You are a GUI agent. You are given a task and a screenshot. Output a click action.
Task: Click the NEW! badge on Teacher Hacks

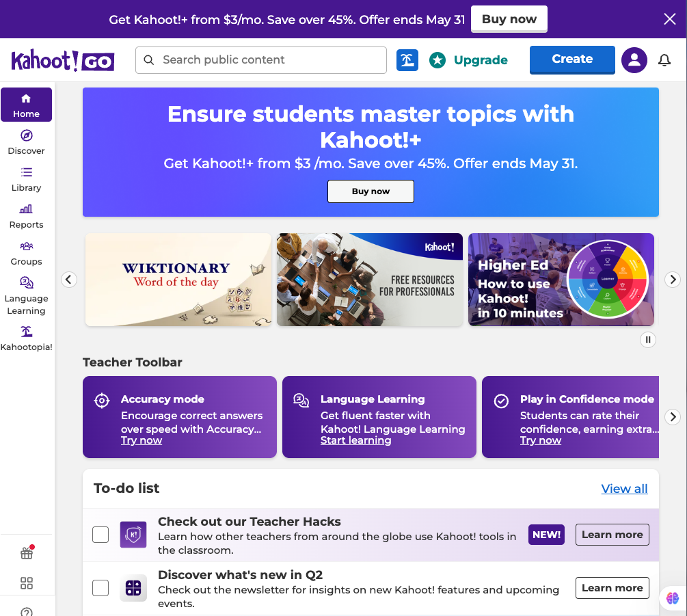(x=546, y=535)
